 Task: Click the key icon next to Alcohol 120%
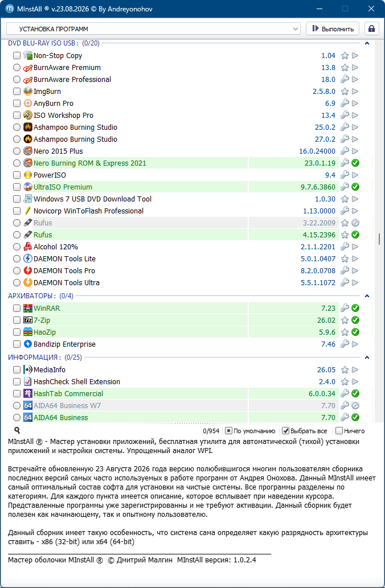(x=345, y=246)
